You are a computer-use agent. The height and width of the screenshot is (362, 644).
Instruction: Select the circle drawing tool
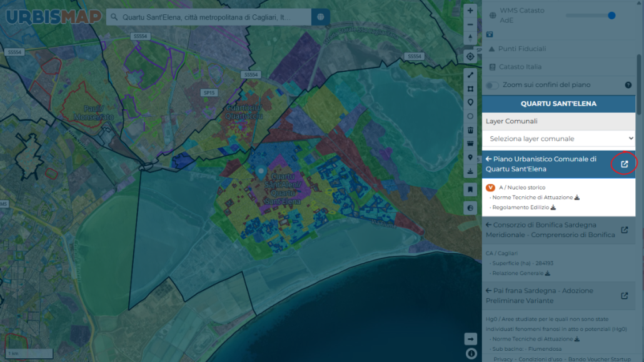point(470,116)
